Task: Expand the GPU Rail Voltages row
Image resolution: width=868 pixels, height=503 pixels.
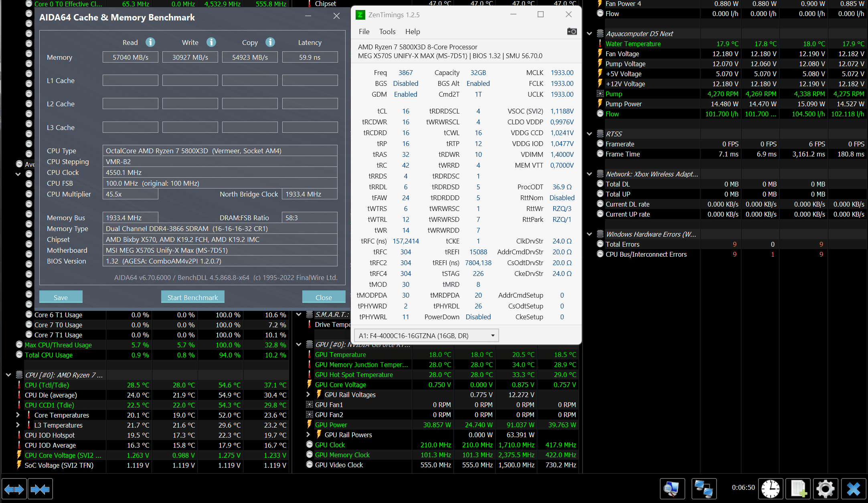Action: [x=308, y=395]
